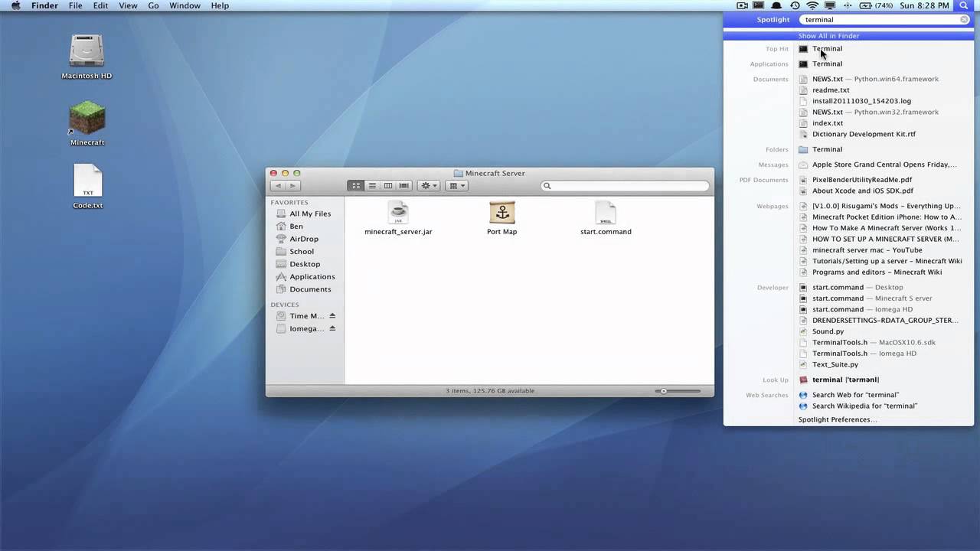Open the Window menu
Viewport: 980px width, 551px height.
click(x=185, y=5)
